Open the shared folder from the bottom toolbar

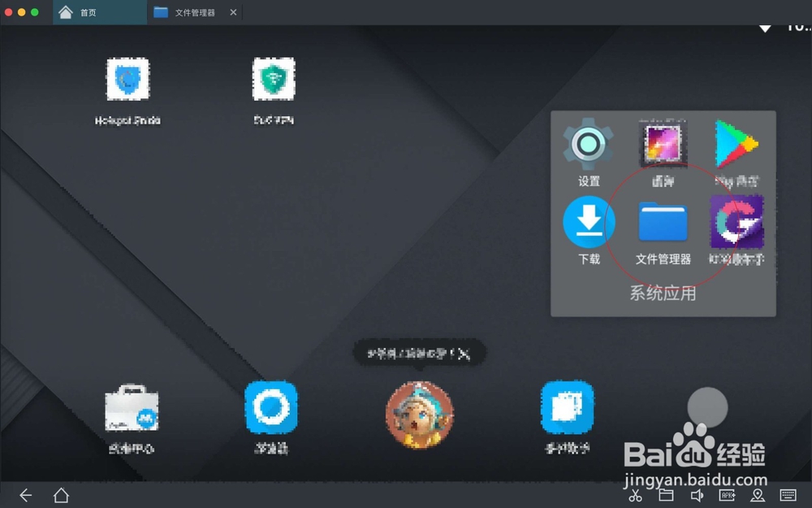pyautogui.click(x=667, y=496)
